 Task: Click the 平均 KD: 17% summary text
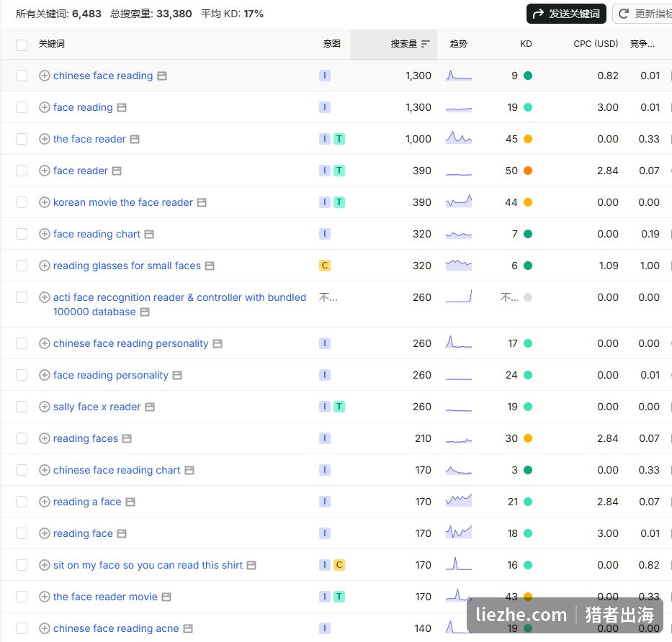[x=232, y=14]
